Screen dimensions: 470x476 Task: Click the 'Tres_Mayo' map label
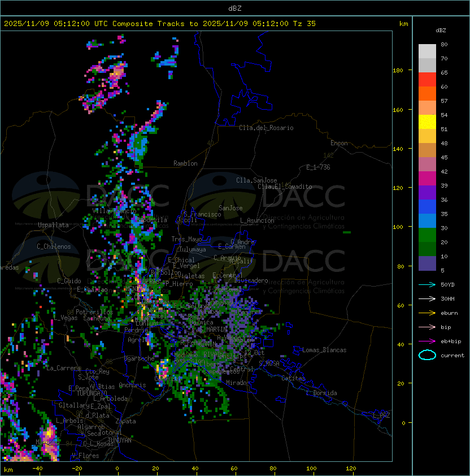point(186,239)
